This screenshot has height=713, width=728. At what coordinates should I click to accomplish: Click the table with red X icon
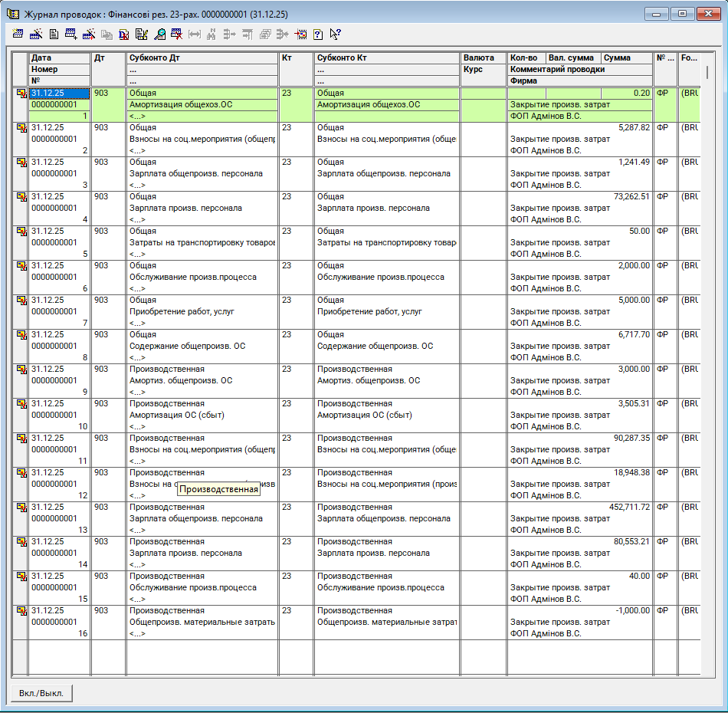pyautogui.click(x=176, y=34)
